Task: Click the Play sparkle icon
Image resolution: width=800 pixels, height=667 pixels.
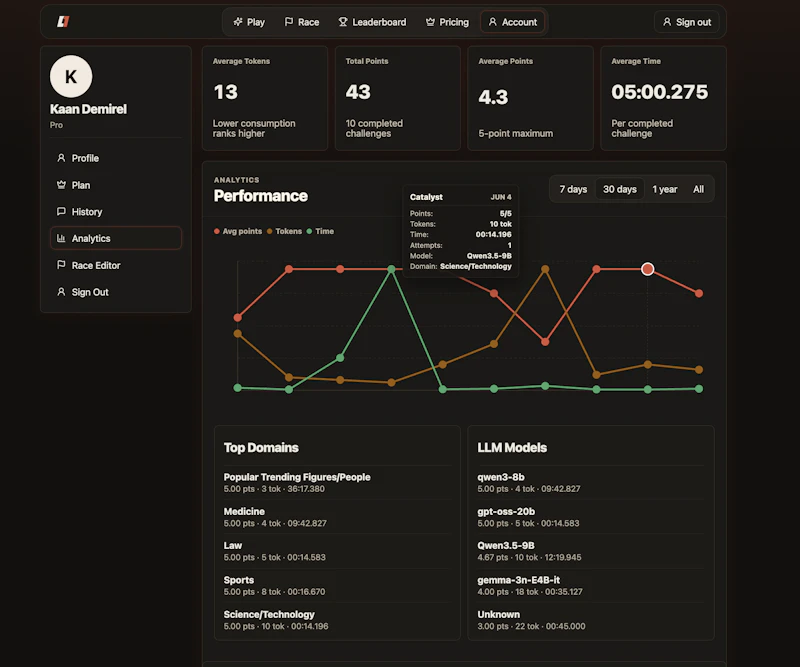Action: coord(238,22)
